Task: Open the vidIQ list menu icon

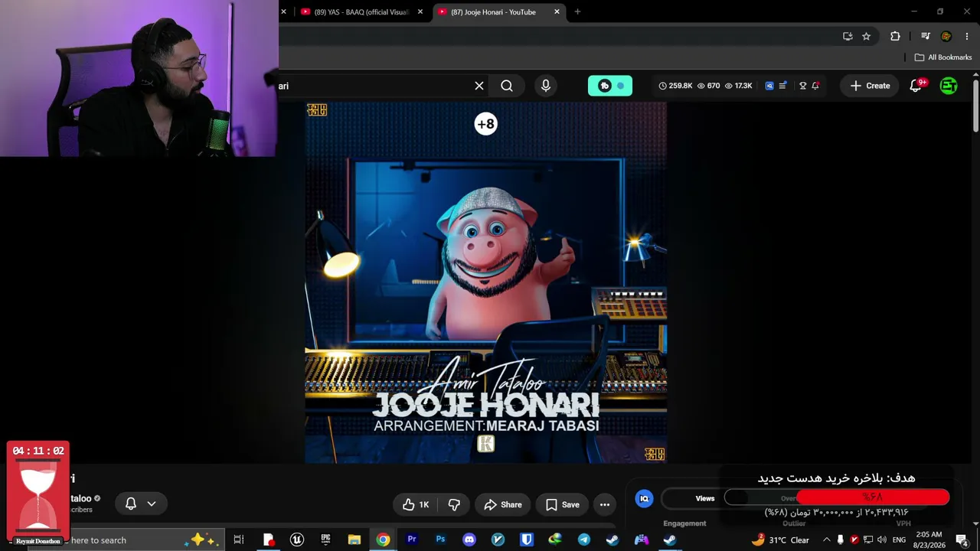Action: click(x=782, y=86)
